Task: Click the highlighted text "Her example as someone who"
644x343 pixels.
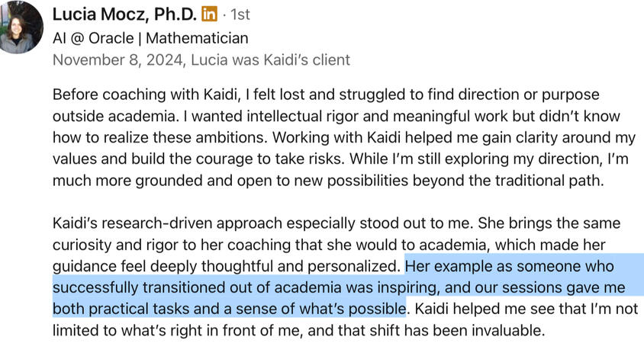Action: click(x=510, y=267)
